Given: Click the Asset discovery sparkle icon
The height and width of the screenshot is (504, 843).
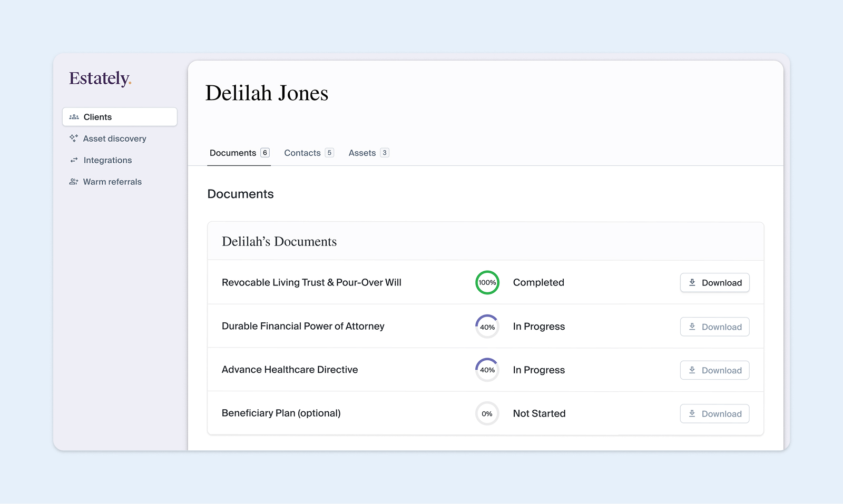Looking at the screenshot, I should (74, 138).
